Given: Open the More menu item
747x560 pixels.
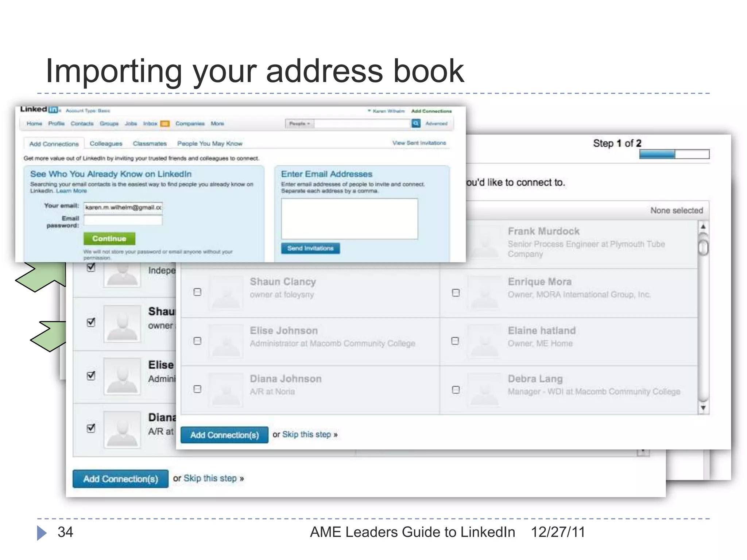Looking at the screenshot, I should point(217,124).
